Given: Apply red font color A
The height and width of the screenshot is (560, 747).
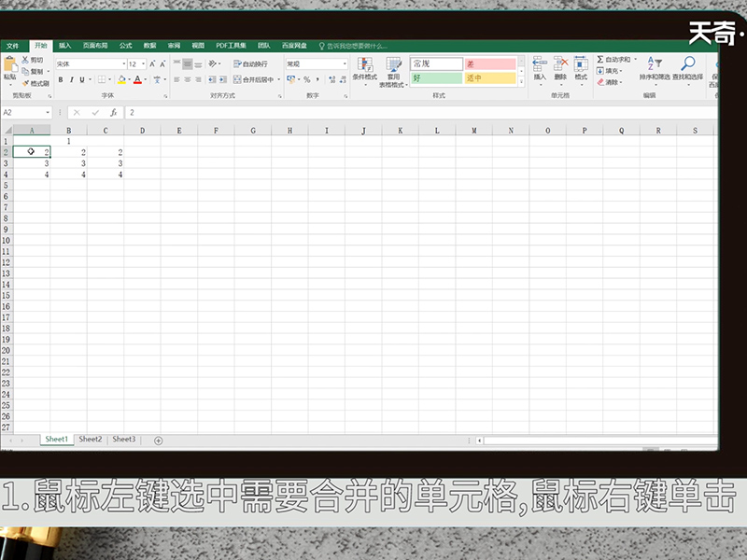Looking at the screenshot, I should [137, 79].
